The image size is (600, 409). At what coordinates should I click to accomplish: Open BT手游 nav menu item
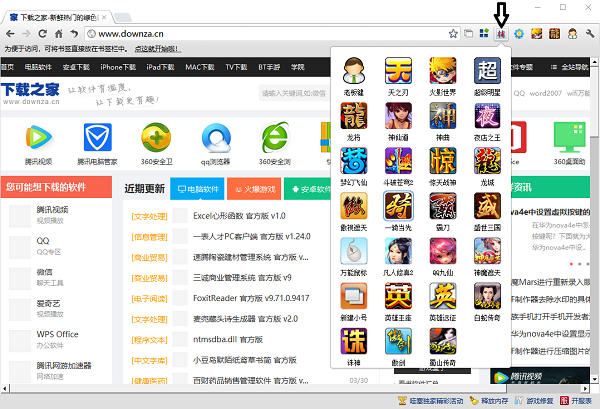[x=269, y=67]
